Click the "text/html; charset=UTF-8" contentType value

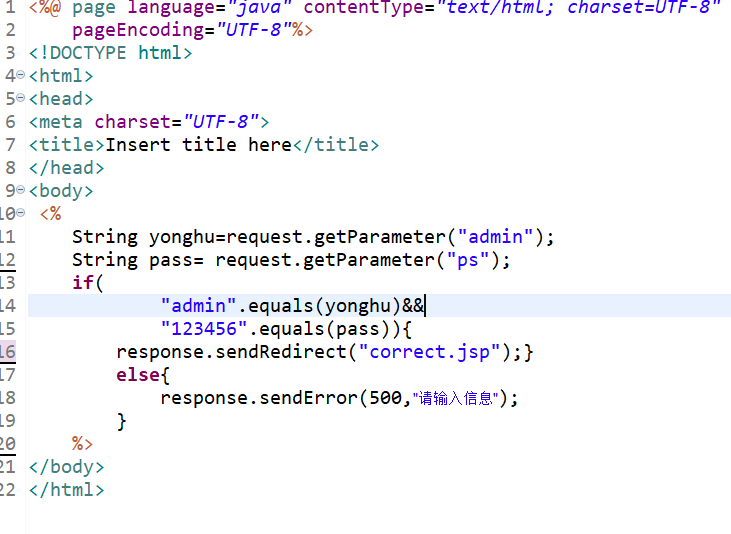click(x=578, y=7)
